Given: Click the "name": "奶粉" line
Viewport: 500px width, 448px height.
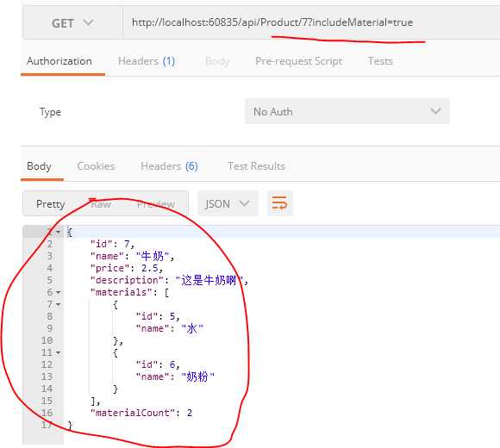Looking at the screenshot, I should tap(175, 376).
